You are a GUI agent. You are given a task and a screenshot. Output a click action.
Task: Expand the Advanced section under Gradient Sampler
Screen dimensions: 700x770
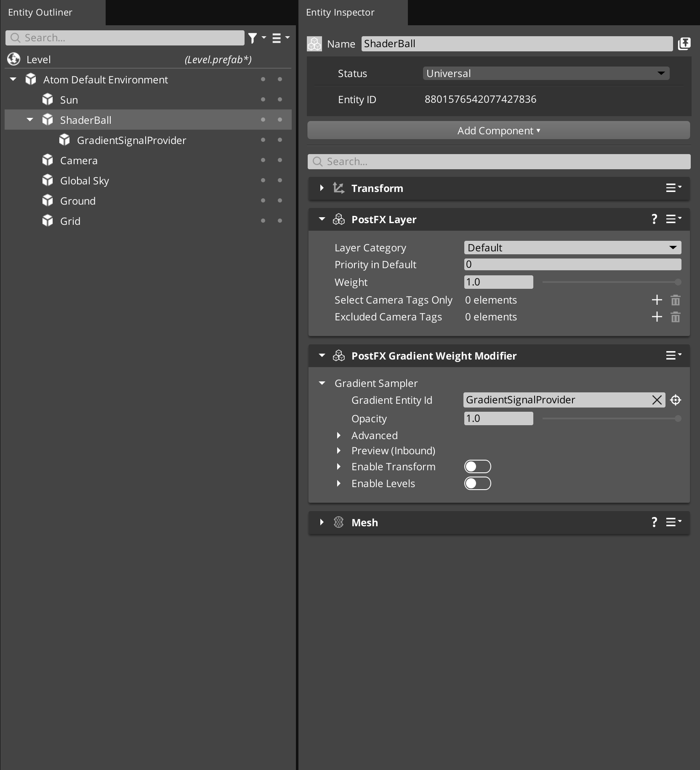pos(339,435)
